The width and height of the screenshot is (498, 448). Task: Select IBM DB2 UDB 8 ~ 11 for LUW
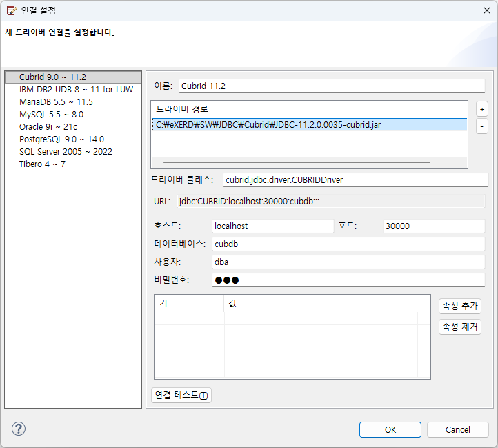point(76,90)
